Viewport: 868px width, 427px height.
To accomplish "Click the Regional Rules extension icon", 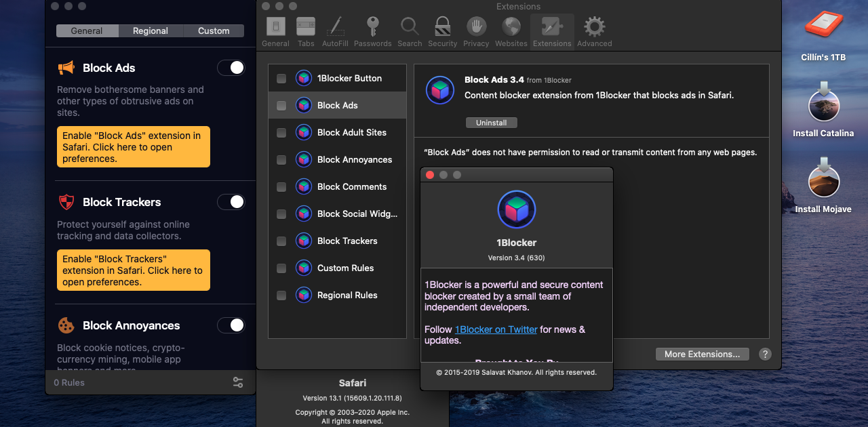I will (x=304, y=295).
